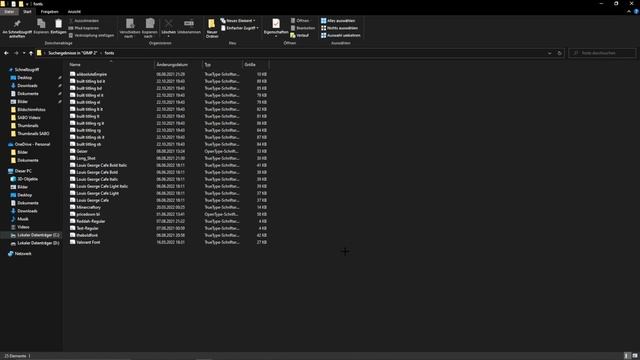Select Louis George Cafe Bold Italic file
The height and width of the screenshot is (360, 640).
[x=98, y=165]
